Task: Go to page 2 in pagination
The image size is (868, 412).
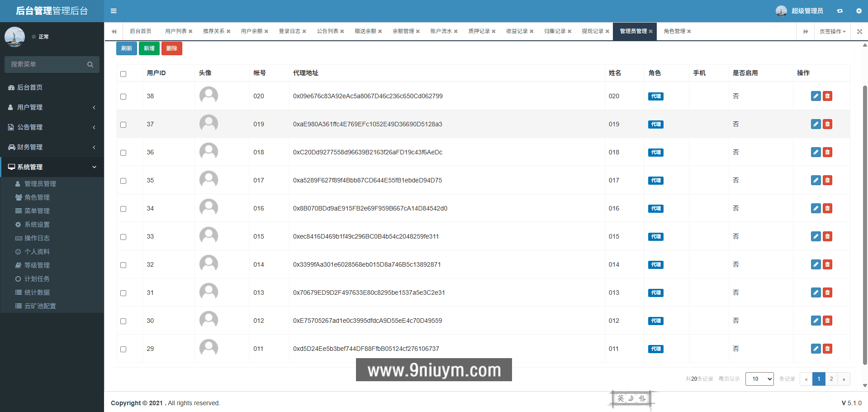Action: point(831,379)
